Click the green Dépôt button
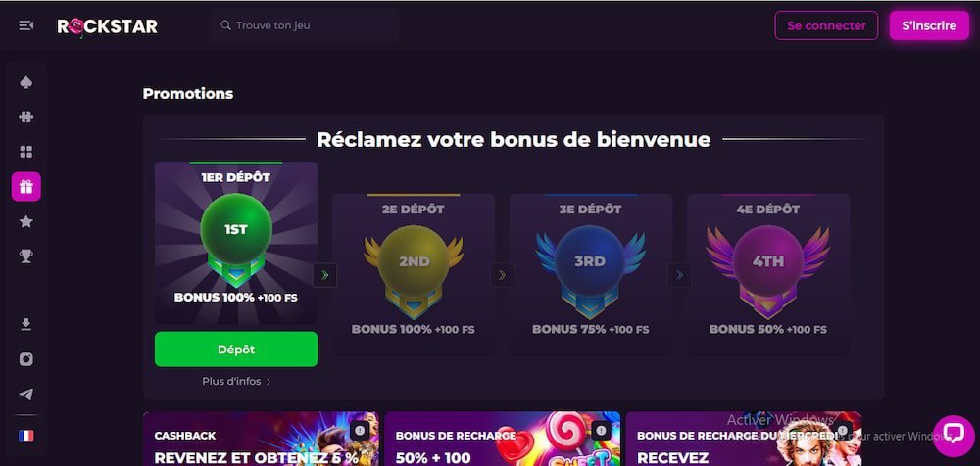 click(x=236, y=349)
